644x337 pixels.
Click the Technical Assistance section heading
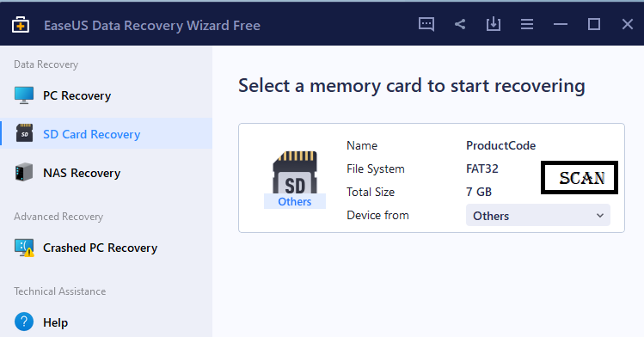60,291
